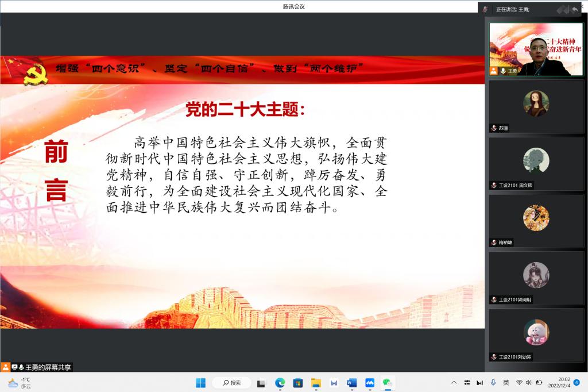Open the Windows Start menu

(200, 383)
